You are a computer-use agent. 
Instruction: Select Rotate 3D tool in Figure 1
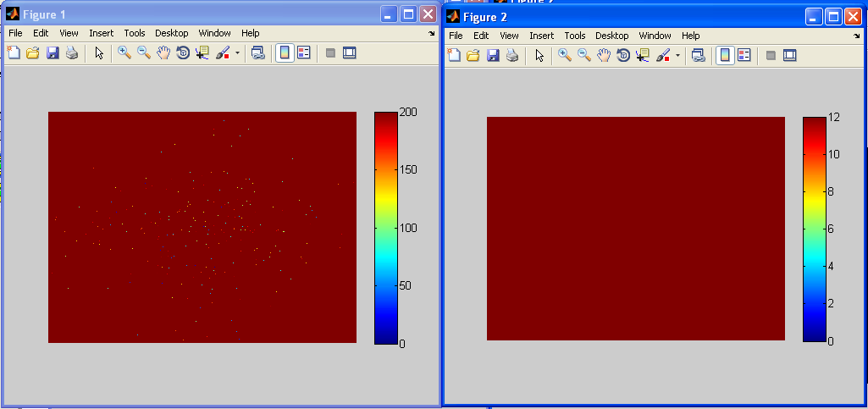183,53
